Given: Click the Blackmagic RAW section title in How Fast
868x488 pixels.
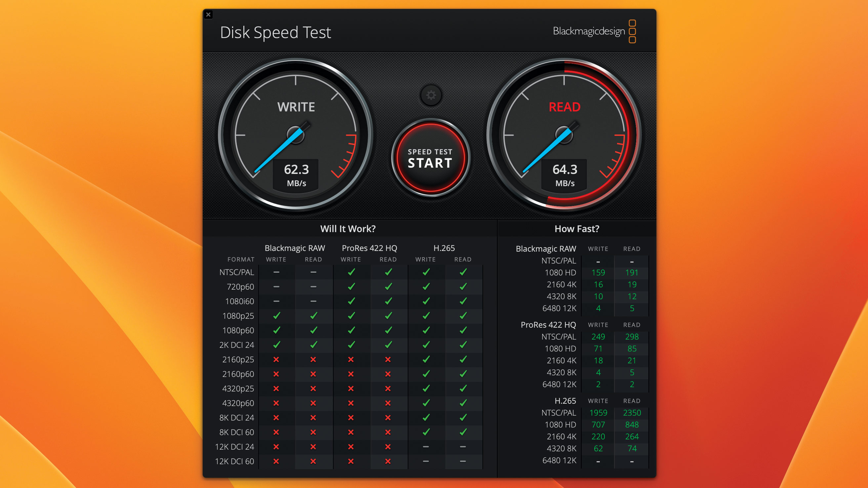Looking at the screenshot, I should coord(546,249).
